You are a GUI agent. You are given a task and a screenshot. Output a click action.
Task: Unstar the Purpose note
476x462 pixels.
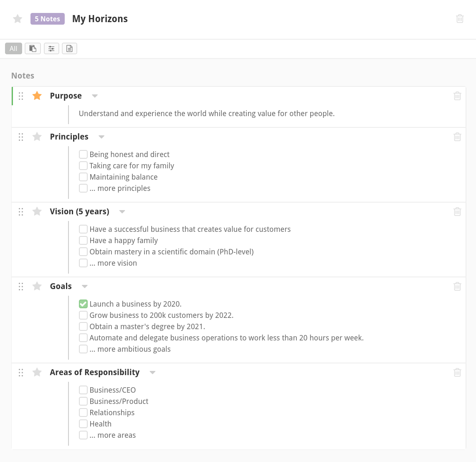(x=37, y=96)
